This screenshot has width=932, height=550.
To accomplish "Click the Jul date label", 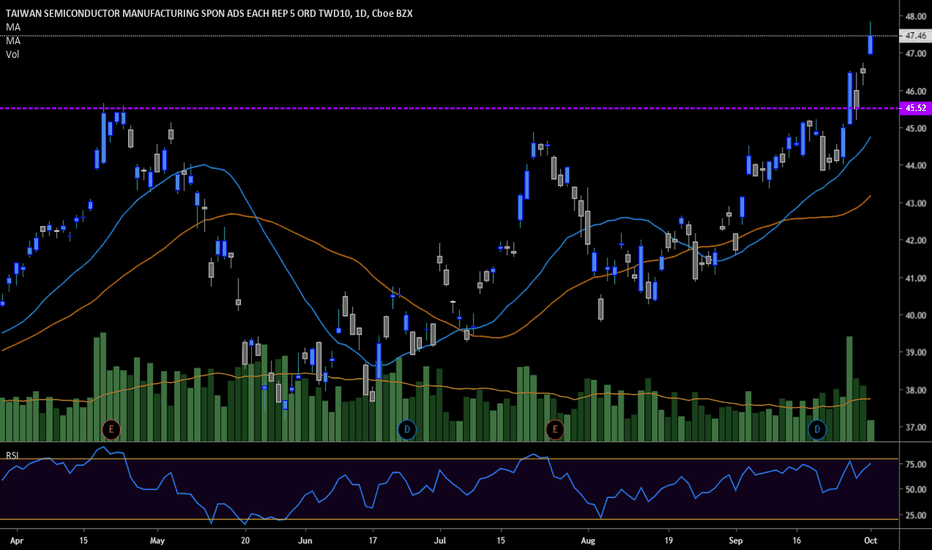I will pyautogui.click(x=440, y=540).
